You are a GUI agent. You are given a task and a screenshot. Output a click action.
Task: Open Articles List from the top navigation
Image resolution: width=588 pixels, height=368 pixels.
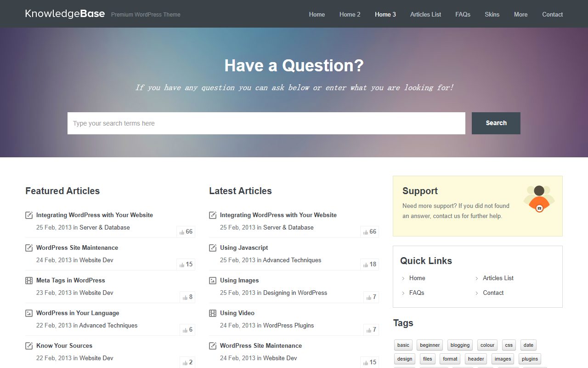[x=426, y=14]
